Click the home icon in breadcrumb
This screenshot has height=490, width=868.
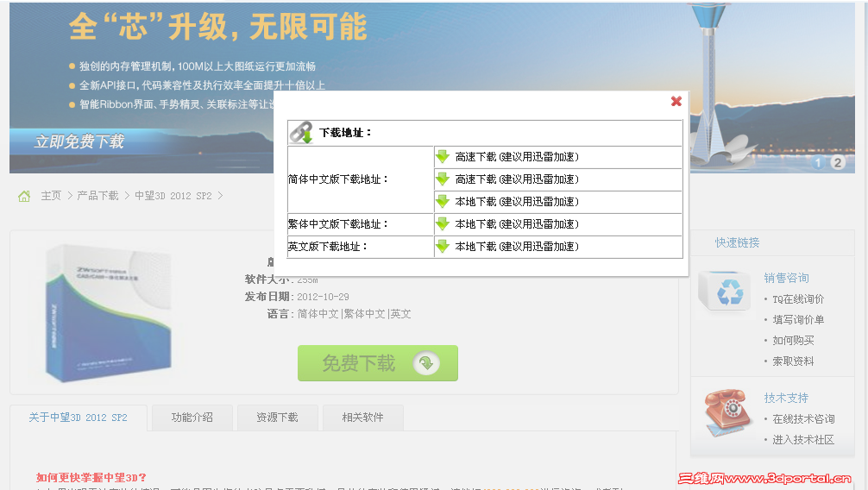[24, 196]
